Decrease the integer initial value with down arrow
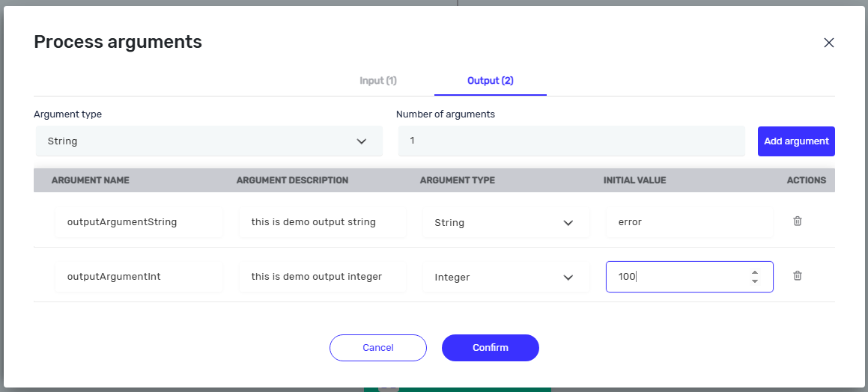868x392 pixels. (754, 281)
